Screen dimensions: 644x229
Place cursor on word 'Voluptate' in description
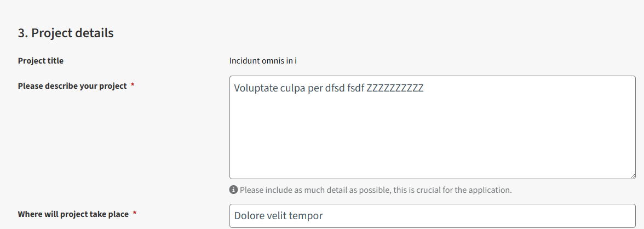252,88
